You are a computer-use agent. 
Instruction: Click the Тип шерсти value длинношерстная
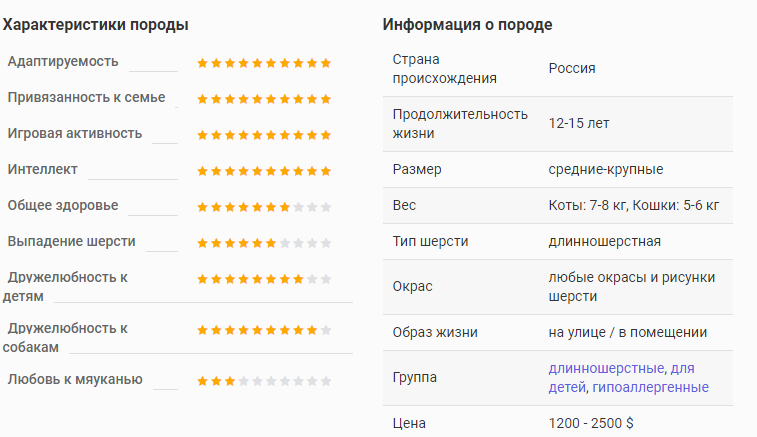[x=604, y=241]
